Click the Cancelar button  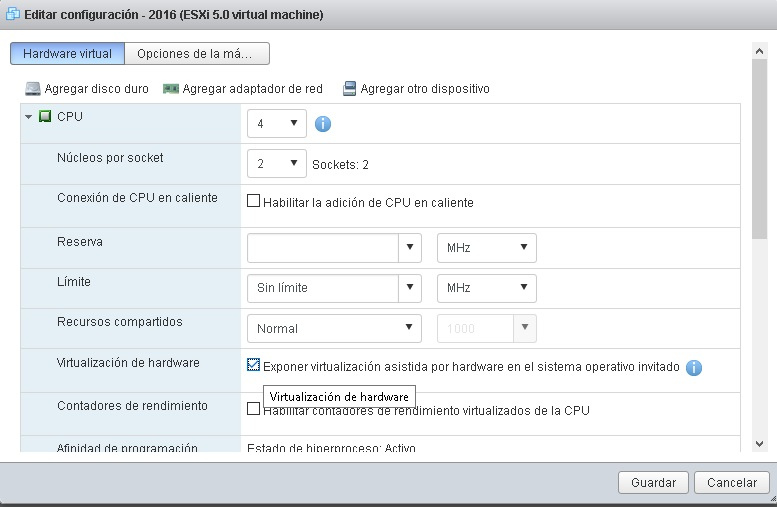[732, 483]
